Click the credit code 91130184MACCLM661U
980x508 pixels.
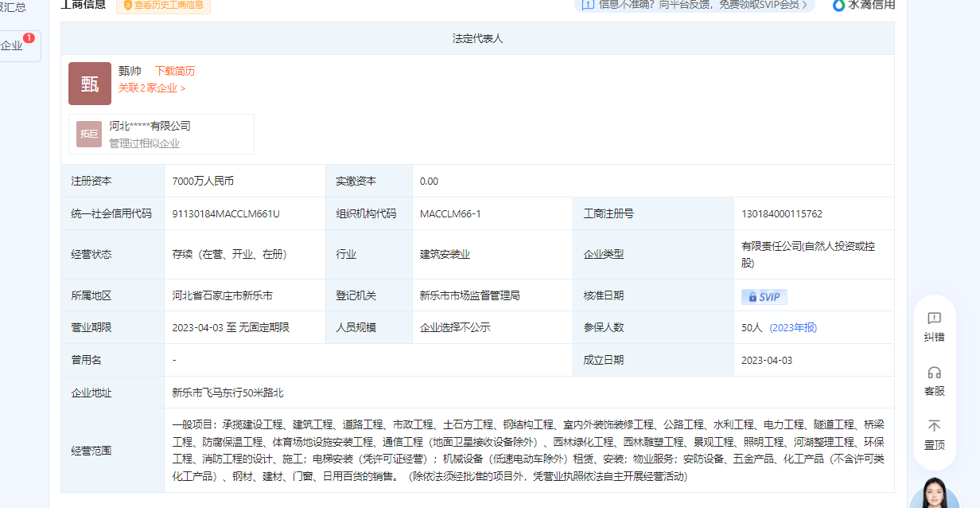226,213
